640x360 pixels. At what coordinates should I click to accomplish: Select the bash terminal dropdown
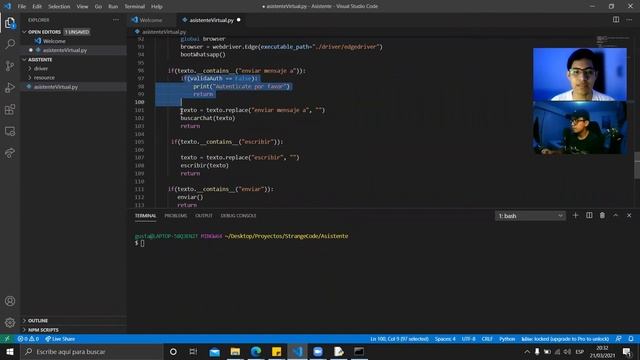click(x=530, y=216)
